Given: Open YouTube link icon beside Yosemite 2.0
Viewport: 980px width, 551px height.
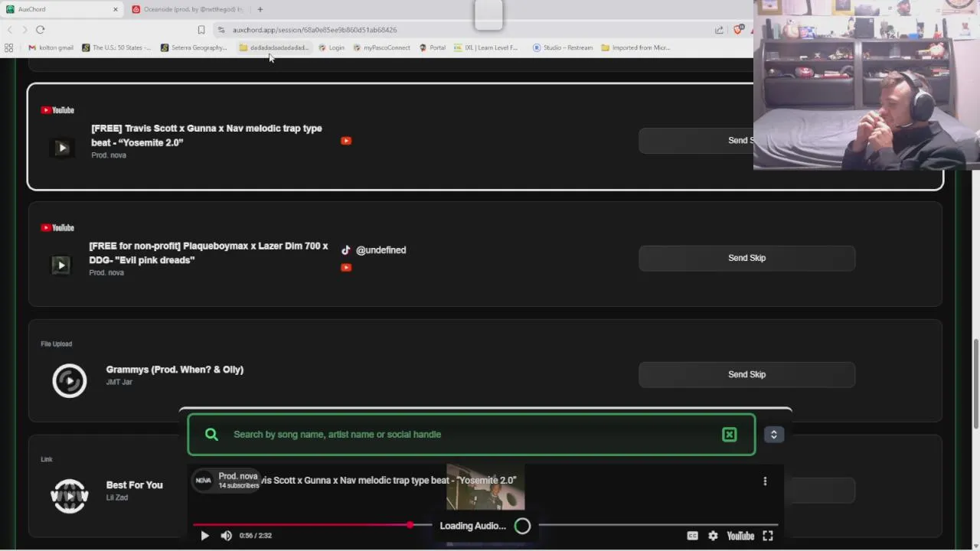Looking at the screenshot, I should [x=346, y=141].
